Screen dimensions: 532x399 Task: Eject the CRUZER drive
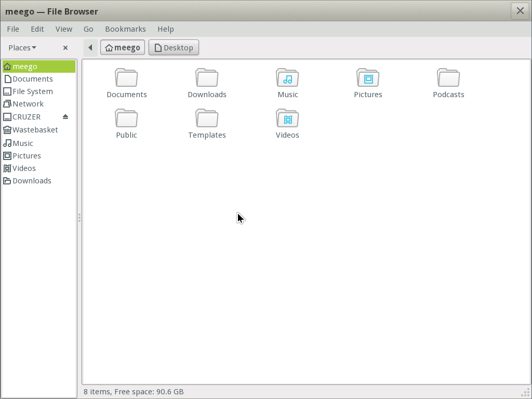[x=65, y=116]
